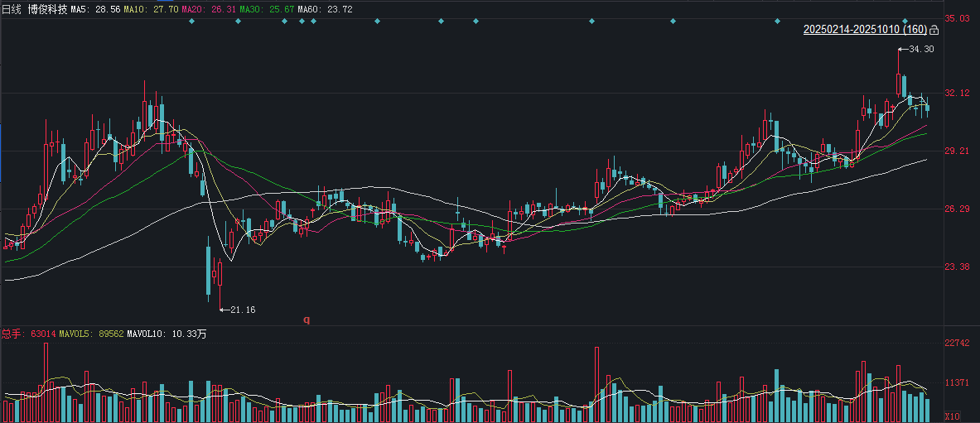Click the red q marker below the chart
Viewport: 980px width, 423px height.
[x=306, y=320]
